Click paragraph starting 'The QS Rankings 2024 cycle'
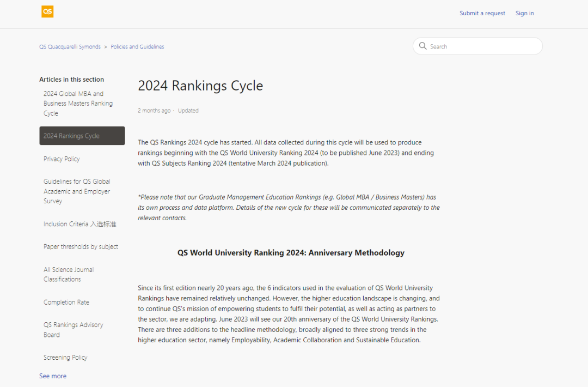The width and height of the screenshot is (588, 387). [286, 153]
